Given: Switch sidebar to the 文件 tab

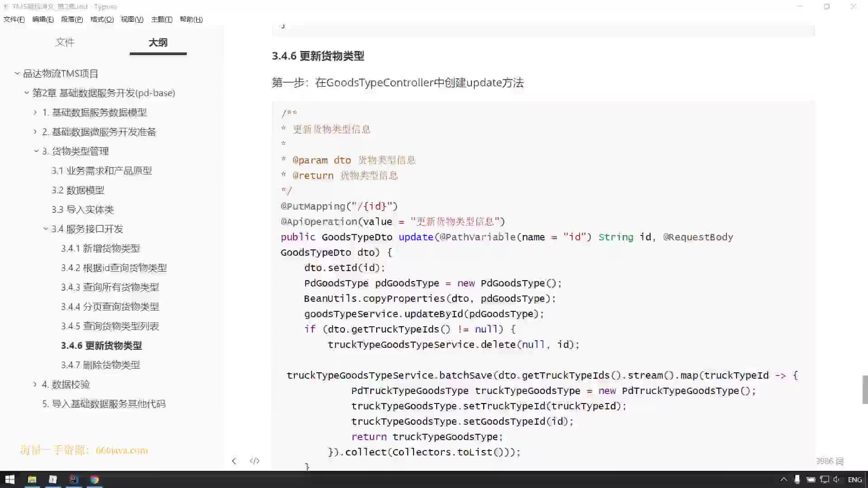Looking at the screenshot, I should (x=65, y=42).
